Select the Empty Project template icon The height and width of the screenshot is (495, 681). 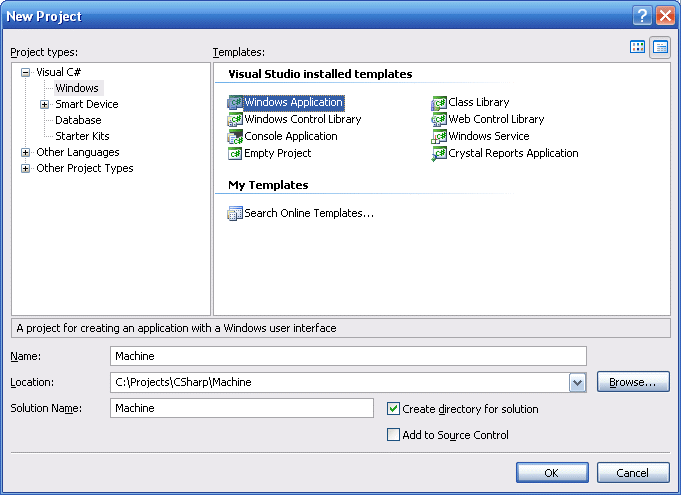tap(236, 154)
